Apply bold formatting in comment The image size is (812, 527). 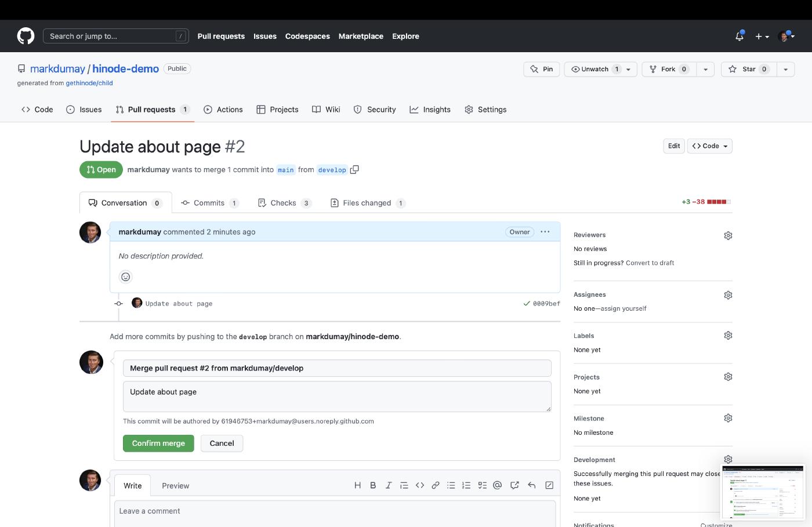click(x=373, y=485)
